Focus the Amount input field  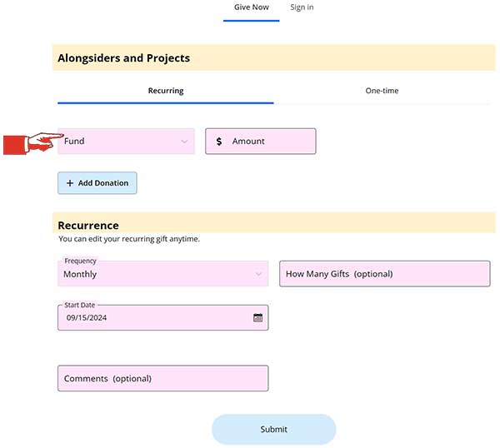click(x=261, y=142)
